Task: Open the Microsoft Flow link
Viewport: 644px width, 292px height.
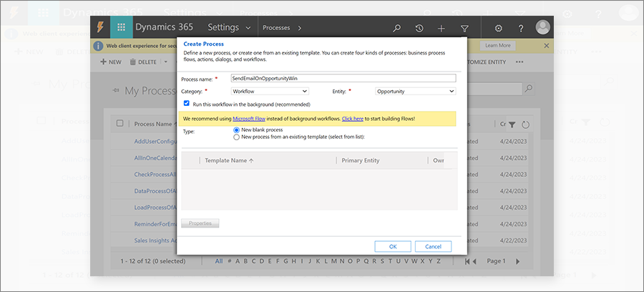Action: tap(249, 119)
